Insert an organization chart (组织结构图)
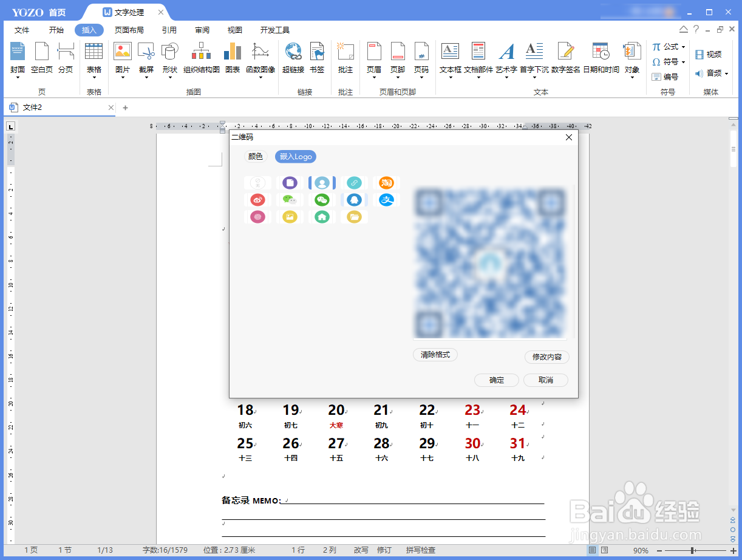The height and width of the screenshot is (560, 742). [202, 59]
